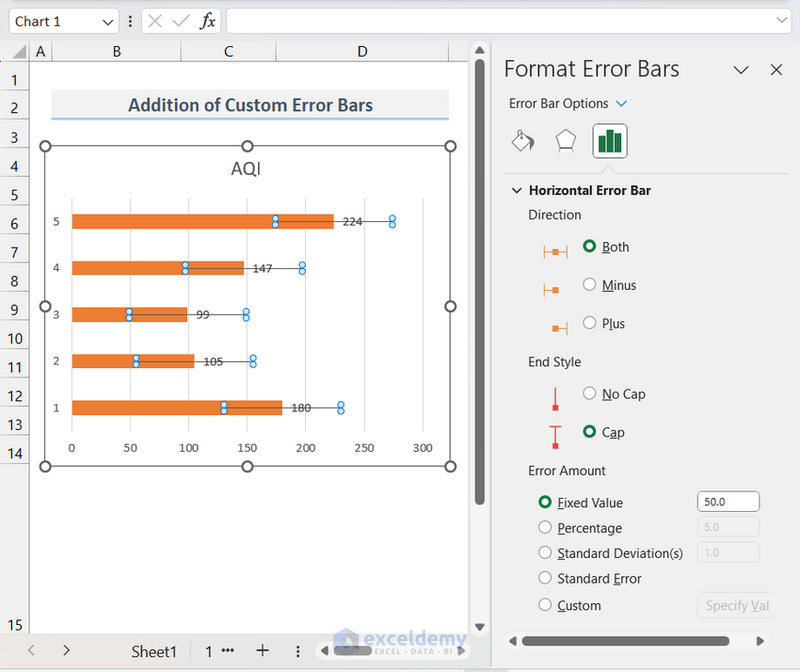
Task: Select the Effects pentagon icon
Action: (x=566, y=139)
